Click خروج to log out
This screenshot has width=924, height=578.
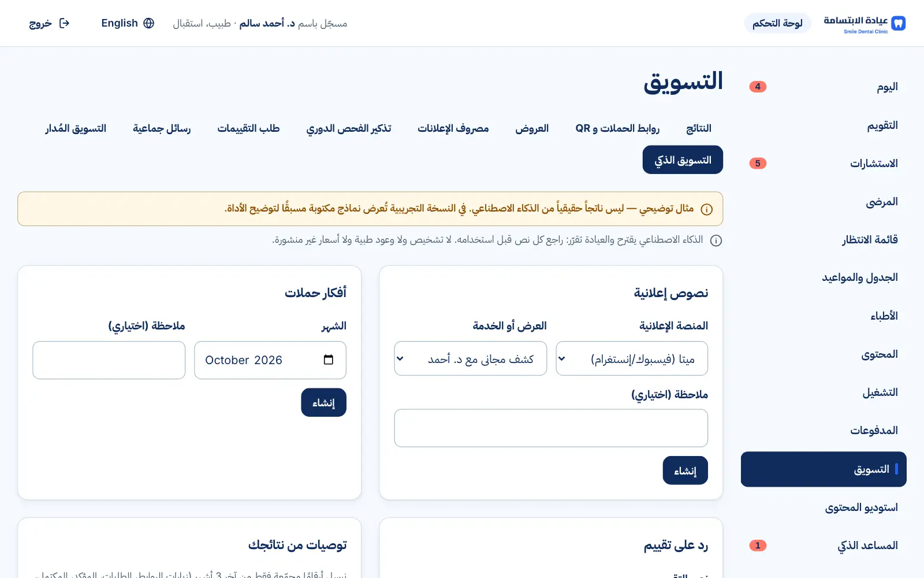click(49, 23)
